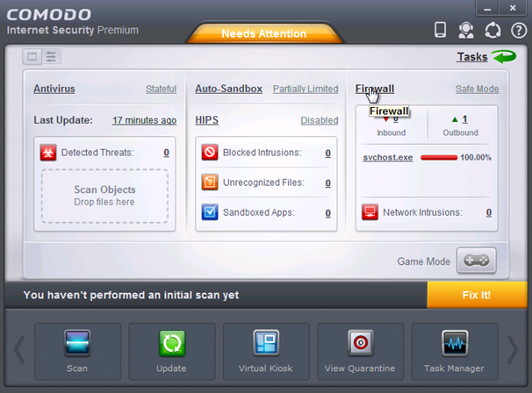Open the help question mark icon
This screenshot has width=532, height=393.
(x=519, y=31)
